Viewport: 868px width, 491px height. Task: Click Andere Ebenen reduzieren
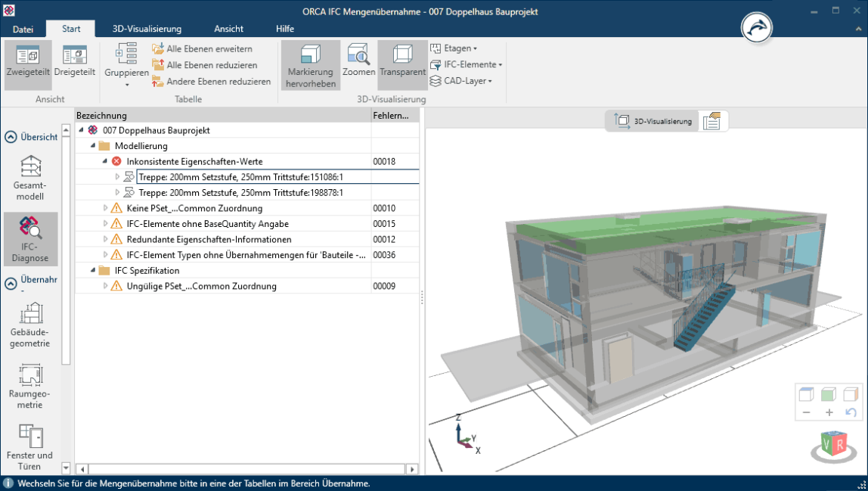pos(212,82)
